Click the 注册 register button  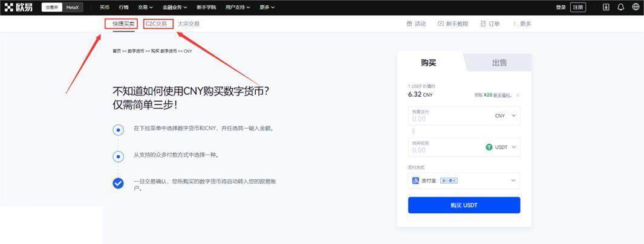[x=578, y=7]
